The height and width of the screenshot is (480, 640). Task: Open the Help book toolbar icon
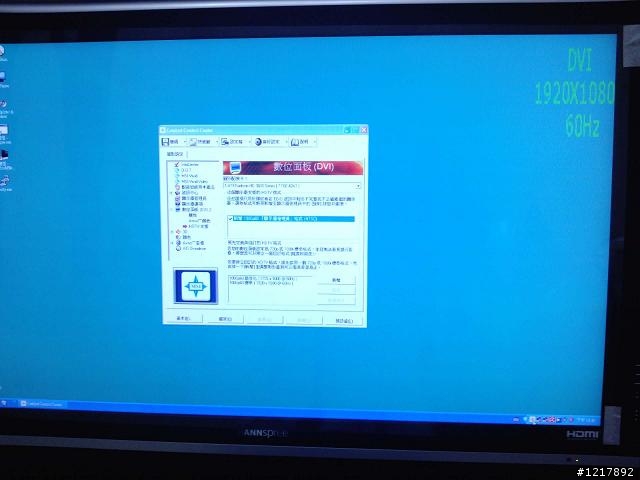pyautogui.click(x=295, y=142)
